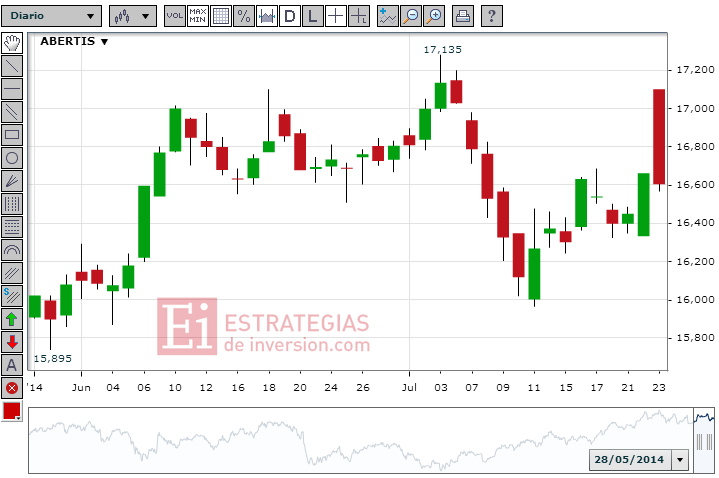
Task: Open the 28/05/2014 date dropdown arrow
Action: pyautogui.click(x=680, y=460)
